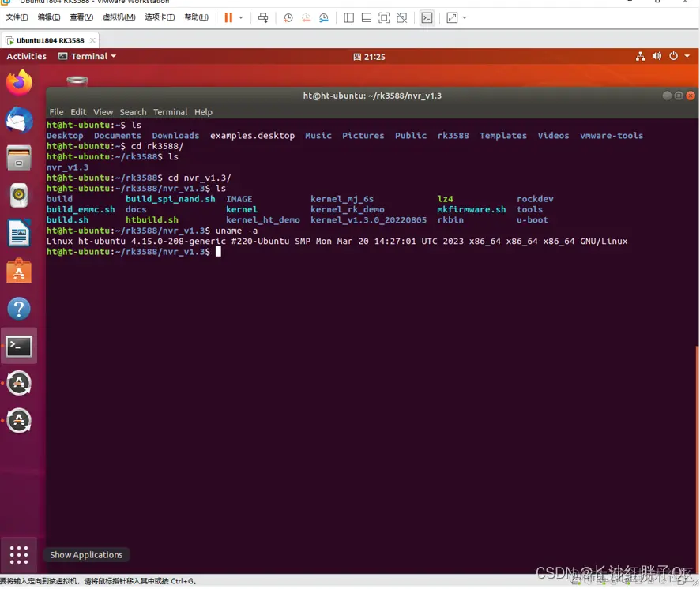700x589 pixels.
Task: Open the terminal Help menu
Action: pos(203,112)
